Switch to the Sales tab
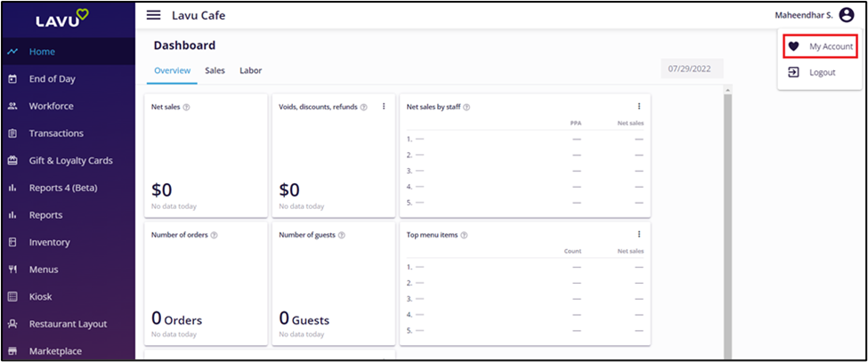868x362 pixels. click(215, 70)
